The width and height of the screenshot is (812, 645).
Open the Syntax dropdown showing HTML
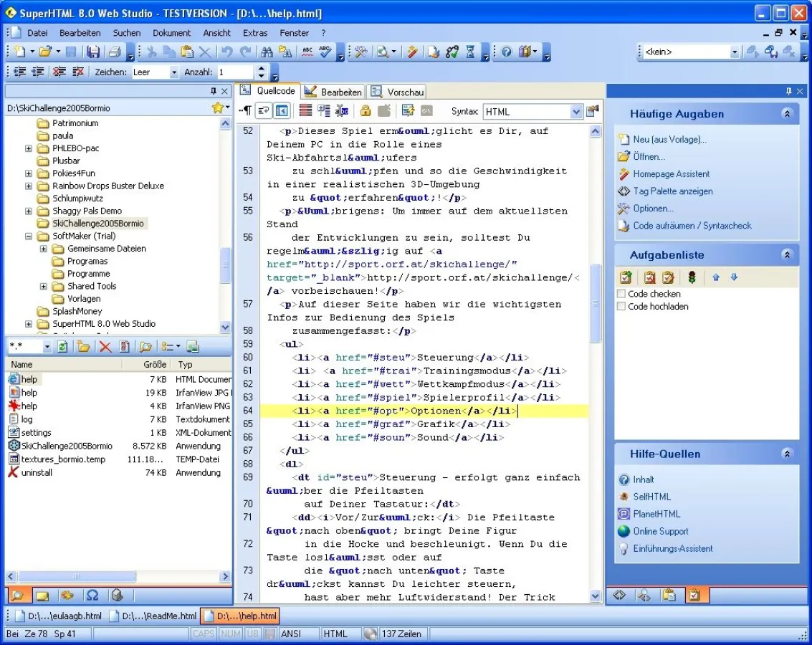(575, 111)
